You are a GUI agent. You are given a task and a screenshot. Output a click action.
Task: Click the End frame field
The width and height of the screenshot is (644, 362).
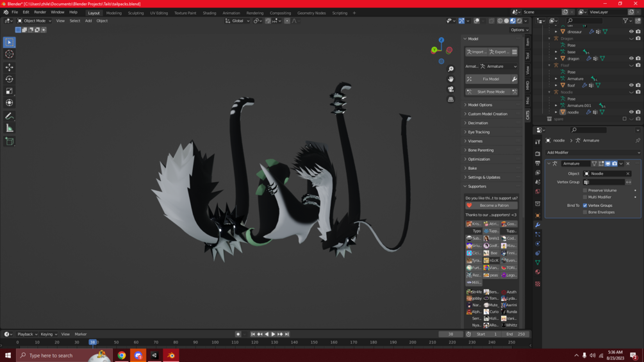tap(516, 334)
